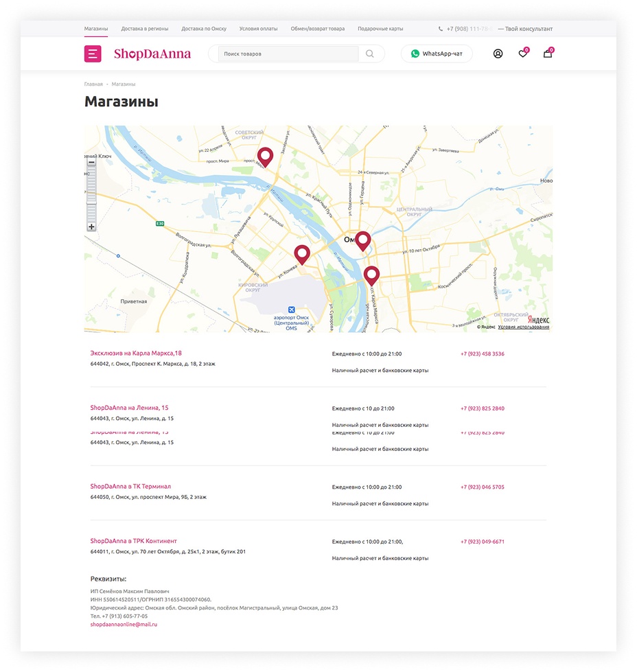Screen dimensions: 637x672
Task: Click the Кировский округ map label
Action: tap(253, 287)
